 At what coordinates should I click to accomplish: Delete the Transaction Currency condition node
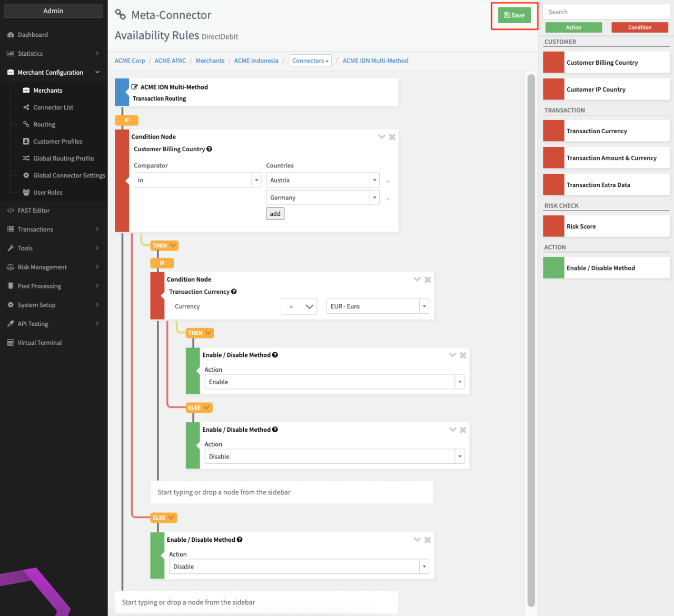(x=428, y=280)
